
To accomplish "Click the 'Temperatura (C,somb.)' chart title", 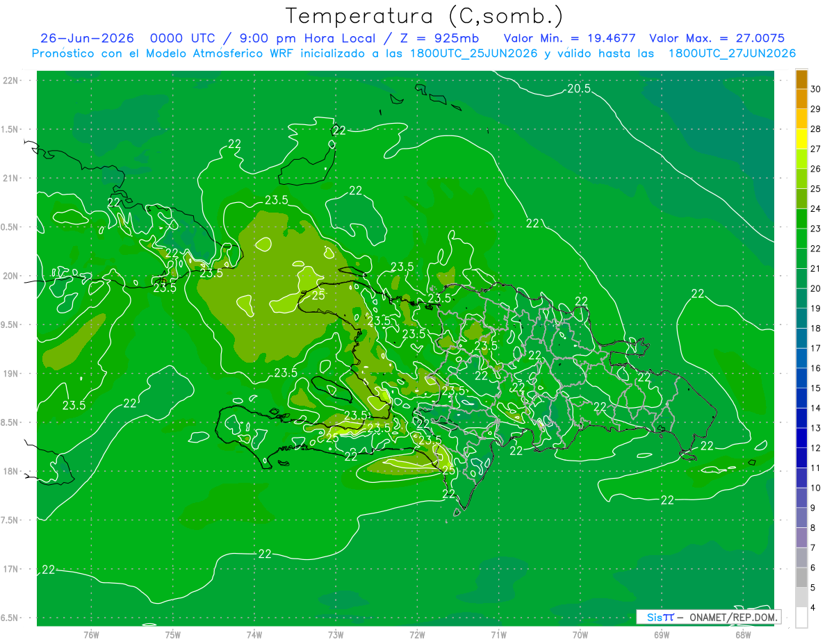I will [x=425, y=16].
